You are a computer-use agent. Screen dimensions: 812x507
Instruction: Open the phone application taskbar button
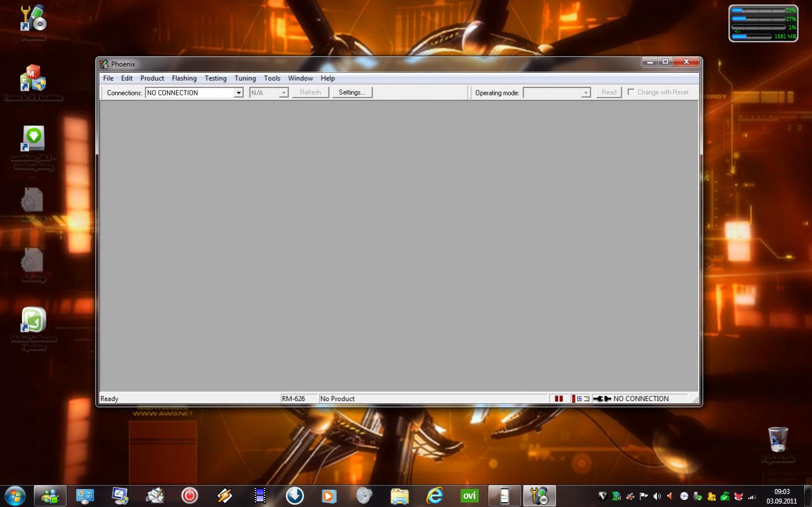click(504, 496)
